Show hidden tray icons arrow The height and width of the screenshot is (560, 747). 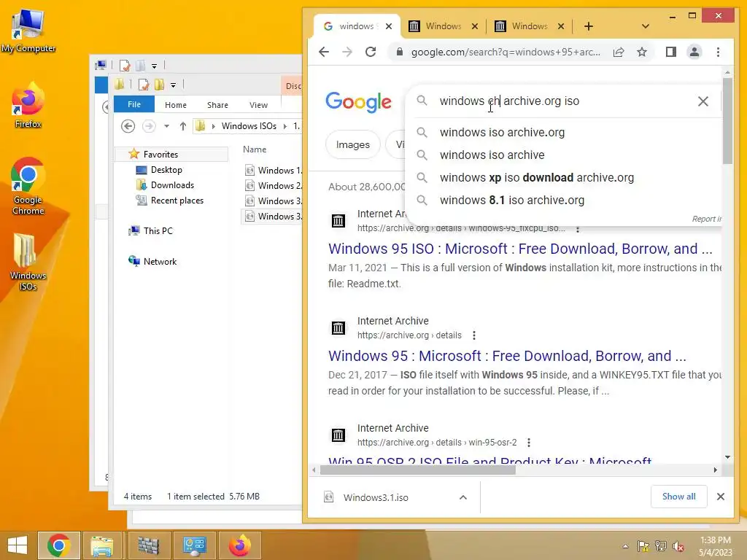pos(625,546)
